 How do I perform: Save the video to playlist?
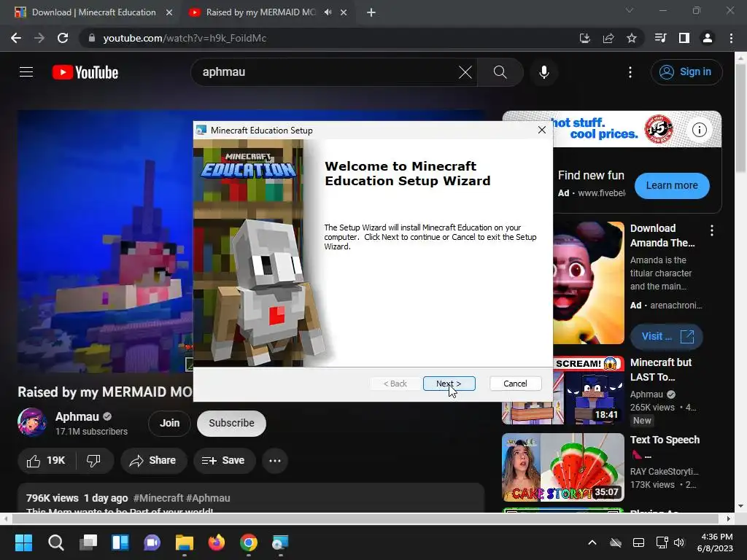point(223,461)
